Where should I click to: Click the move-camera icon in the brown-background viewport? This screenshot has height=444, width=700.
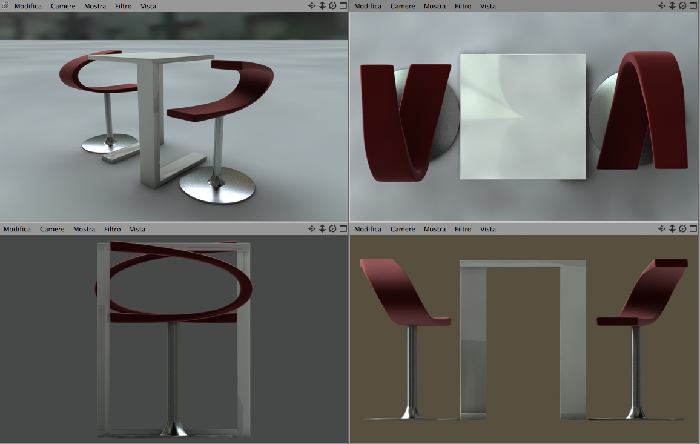pyautogui.click(x=662, y=228)
